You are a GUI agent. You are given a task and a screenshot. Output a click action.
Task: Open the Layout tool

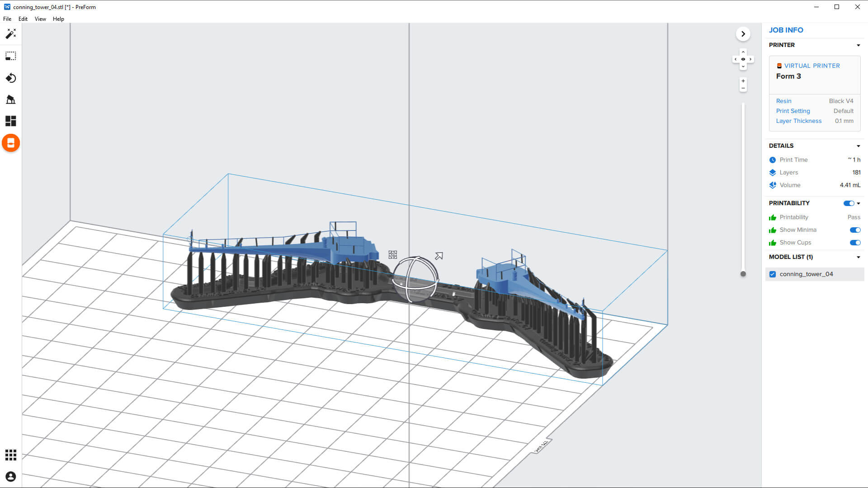[x=11, y=121]
